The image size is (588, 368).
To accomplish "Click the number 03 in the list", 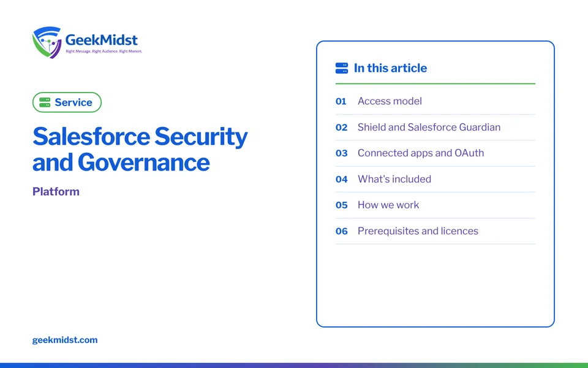I will [x=341, y=153].
